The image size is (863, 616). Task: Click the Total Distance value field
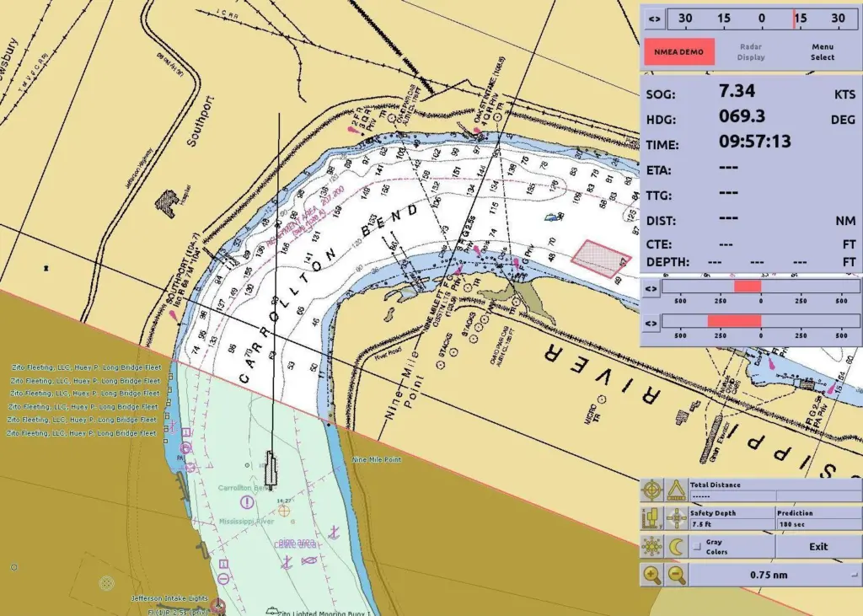point(732,496)
